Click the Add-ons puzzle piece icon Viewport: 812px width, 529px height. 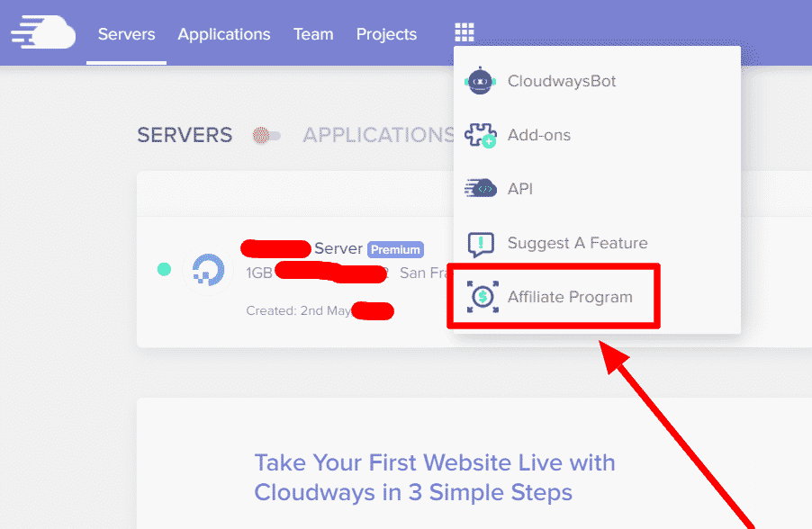480,135
